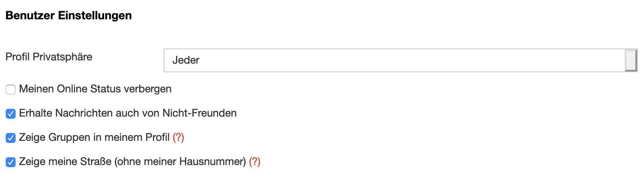Click empty area inside the privacy select box
Image resolution: width=644 pixels, height=179 pixels.
pyautogui.click(x=410, y=60)
